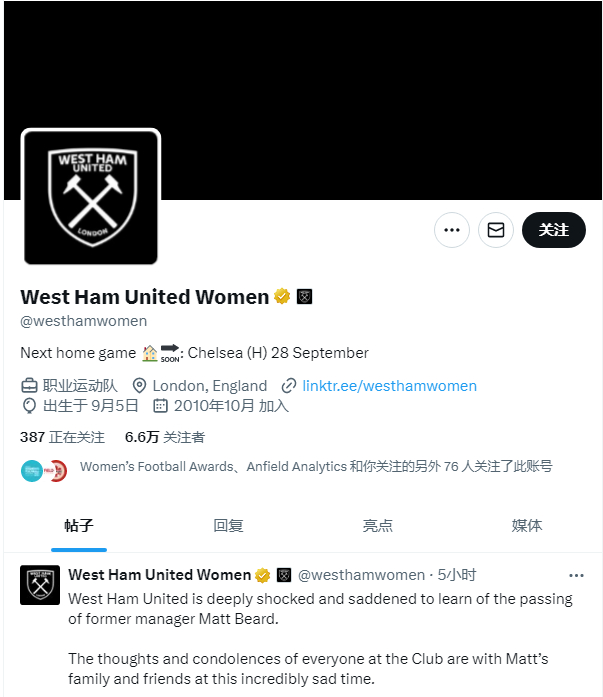Open the West Ham crest profile picture
The image size is (603, 697).
(x=91, y=197)
